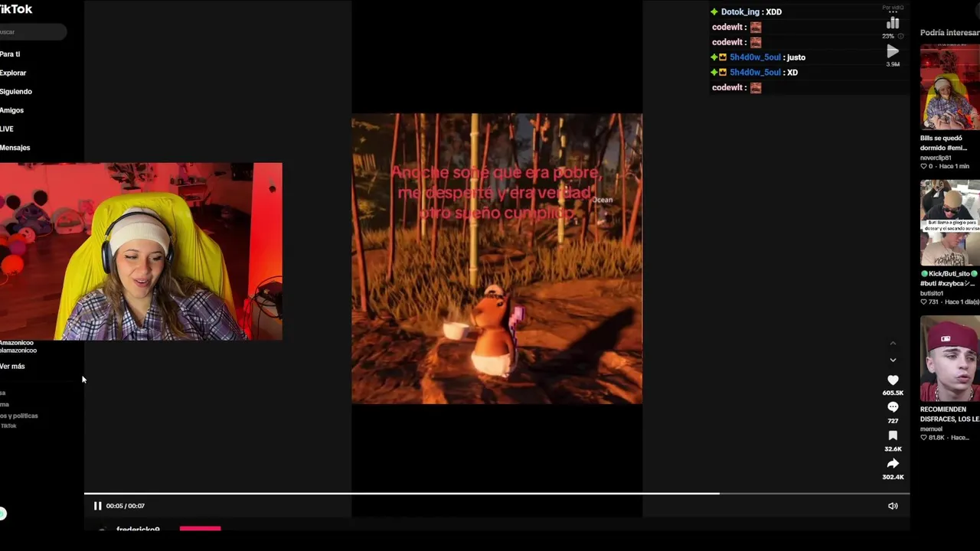The width and height of the screenshot is (980, 551).
Task: Click the 605.5K likes count
Action: [x=893, y=393]
